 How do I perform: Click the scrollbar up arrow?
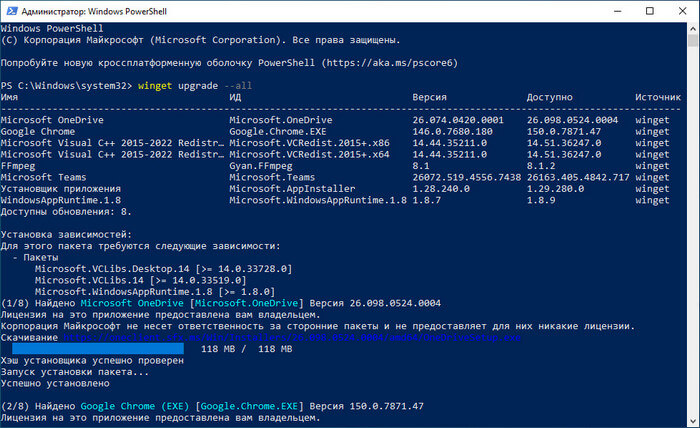click(x=693, y=28)
